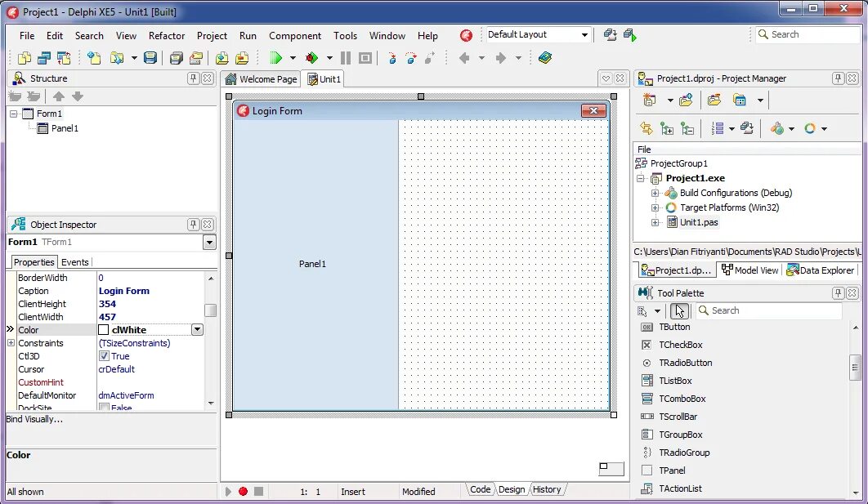The height and width of the screenshot is (504, 868).
Task: Switch to the Code view tab
Action: coord(480,489)
